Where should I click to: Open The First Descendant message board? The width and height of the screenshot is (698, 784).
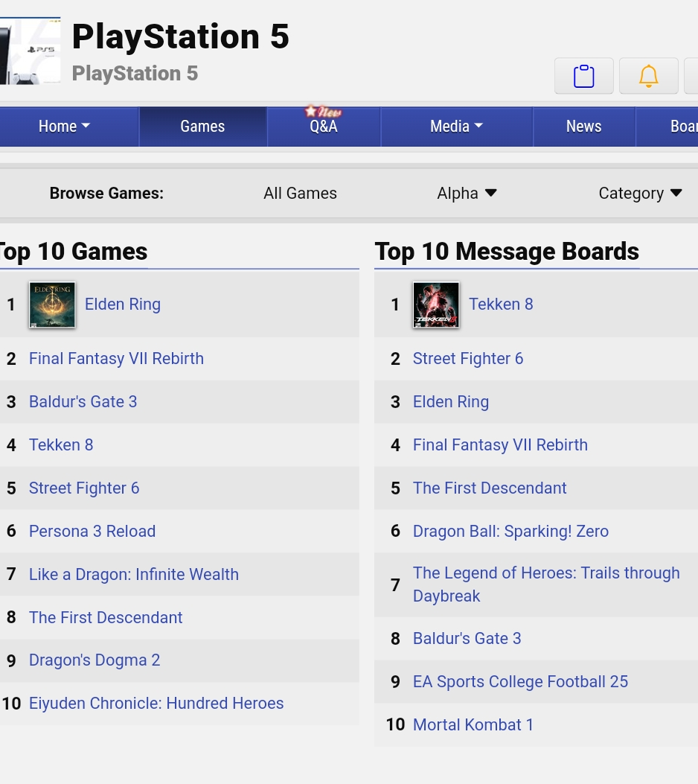(490, 488)
